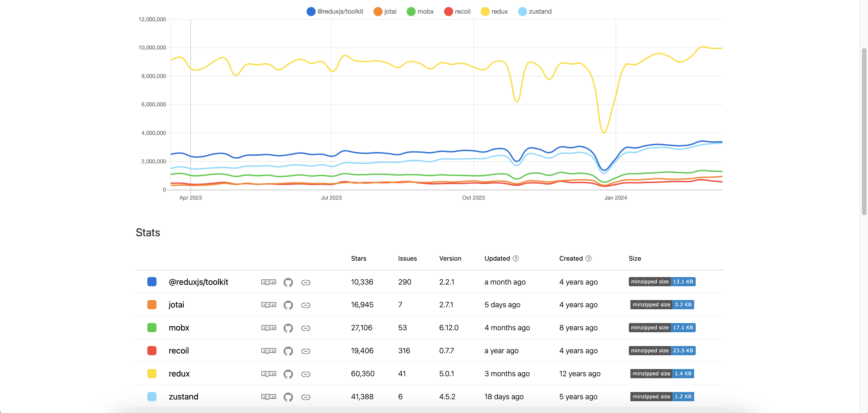This screenshot has width=868, height=413.
Task: Click the jotai orange color swatch
Action: (152, 304)
